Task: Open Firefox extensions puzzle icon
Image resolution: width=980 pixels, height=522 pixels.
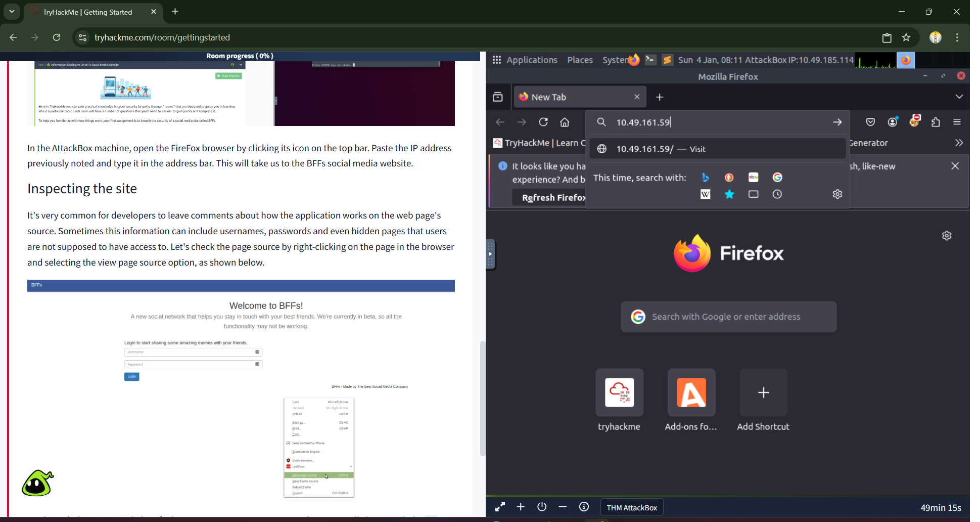Action: (936, 122)
